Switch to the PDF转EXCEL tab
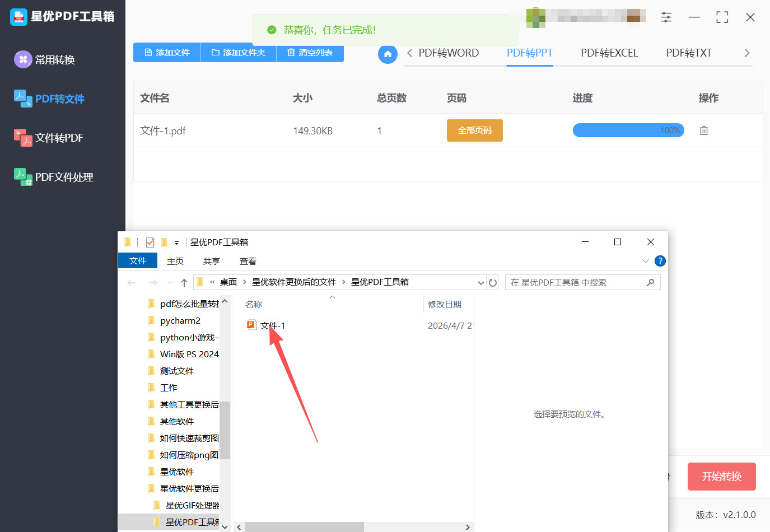 [609, 53]
